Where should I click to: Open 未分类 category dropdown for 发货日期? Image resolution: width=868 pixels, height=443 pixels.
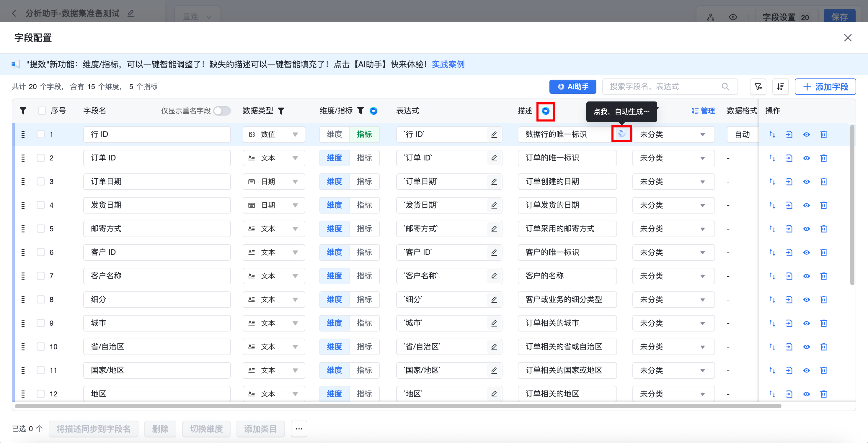(x=673, y=205)
